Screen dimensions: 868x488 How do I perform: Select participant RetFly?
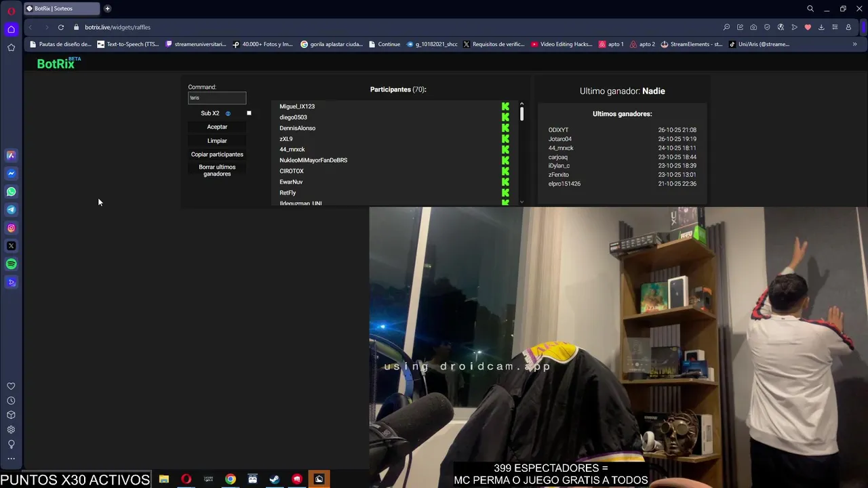tap(288, 193)
